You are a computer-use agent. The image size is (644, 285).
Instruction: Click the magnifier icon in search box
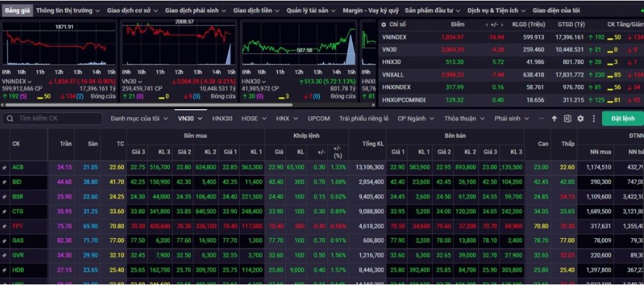[x=10, y=119]
